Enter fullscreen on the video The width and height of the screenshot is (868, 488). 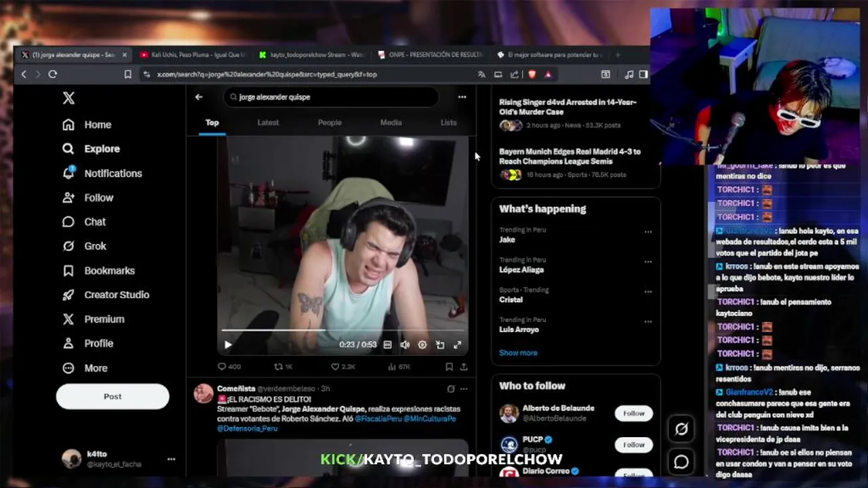(x=458, y=345)
